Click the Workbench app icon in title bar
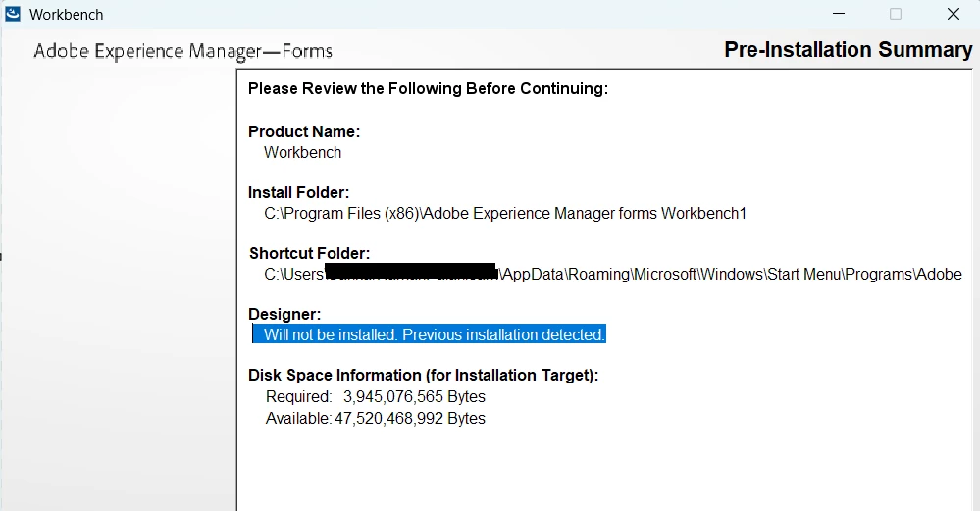The width and height of the screenshot is (980, 511). click(13, 14)
